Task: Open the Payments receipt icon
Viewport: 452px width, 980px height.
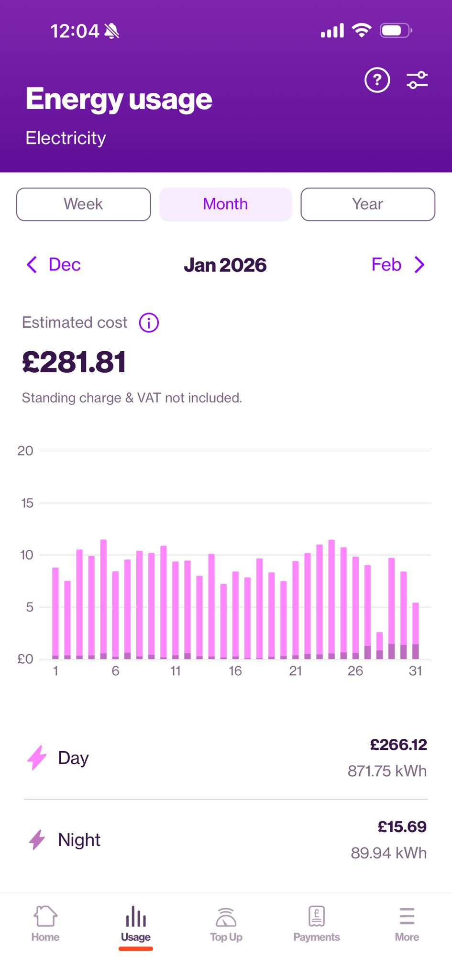Action: [x=316, y=916]
